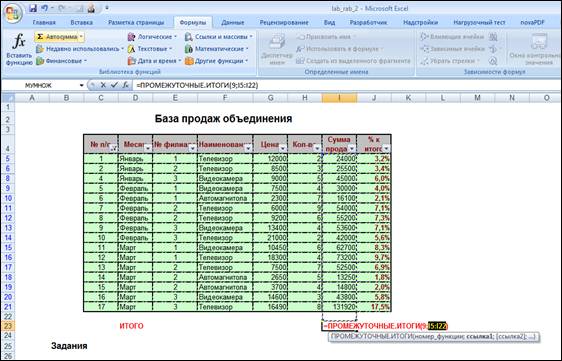
Task: Open the novaPDF tab
Action: point(532,22)
